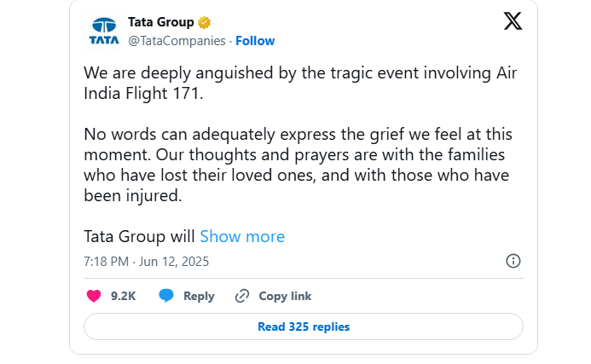
Task: Follow the Tata Group account
Action: click(x=255, y=41)
